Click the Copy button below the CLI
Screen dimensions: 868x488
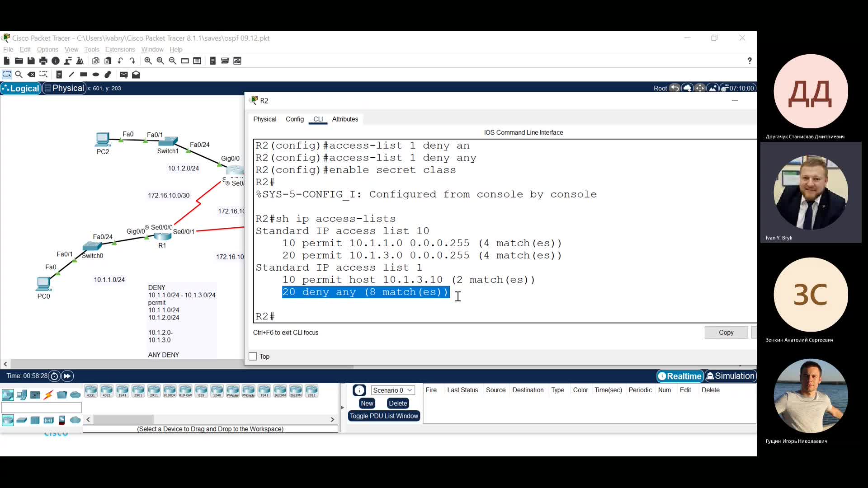click(726, 333)
